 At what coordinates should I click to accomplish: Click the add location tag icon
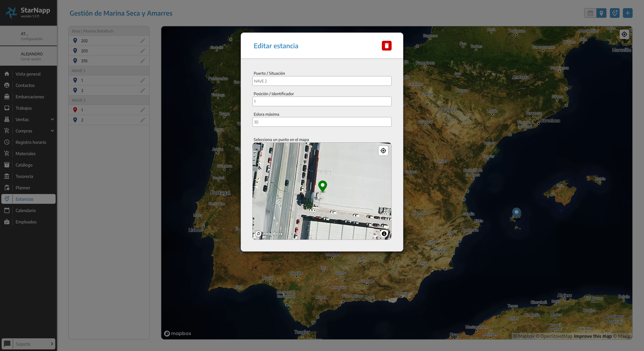pyautogui.click(x=615, y=13)
